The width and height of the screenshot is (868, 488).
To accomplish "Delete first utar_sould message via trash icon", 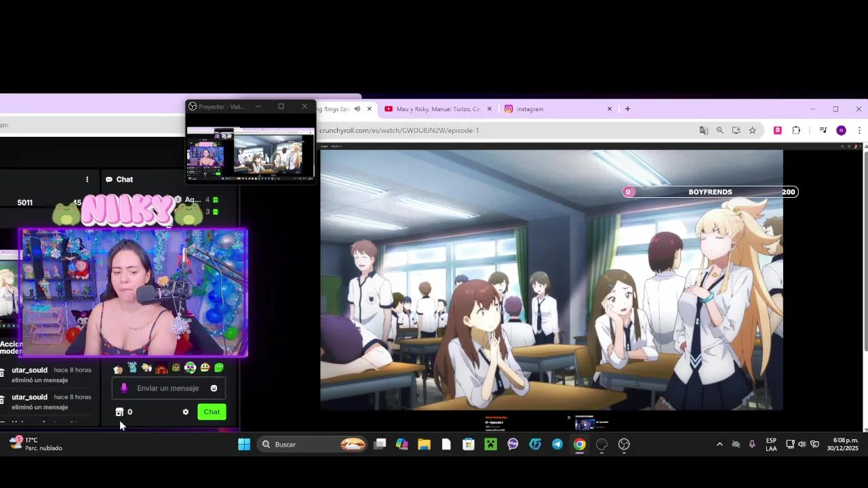I will pos(2,373).
